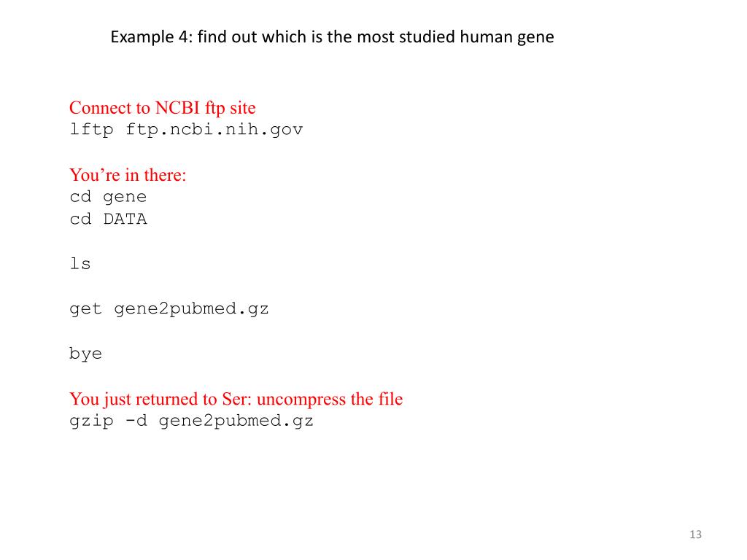Select the red 'uncompress the file' heading
Viewport: 747px width, 560px height.
click(x=330, y=399)
